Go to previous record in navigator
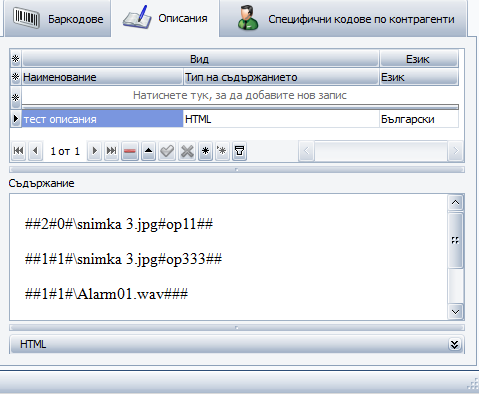The image size is (479, 394). (x=36, y=151)
